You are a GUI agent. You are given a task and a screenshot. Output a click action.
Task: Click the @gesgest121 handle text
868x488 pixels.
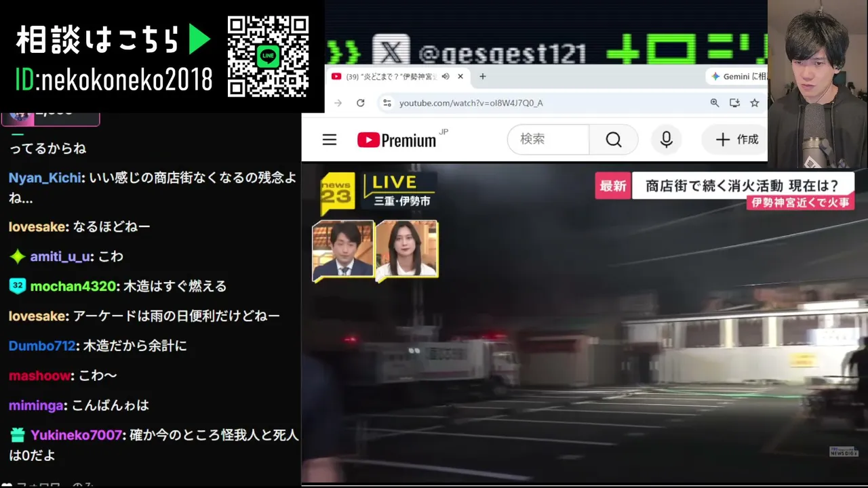pos(502,53)
